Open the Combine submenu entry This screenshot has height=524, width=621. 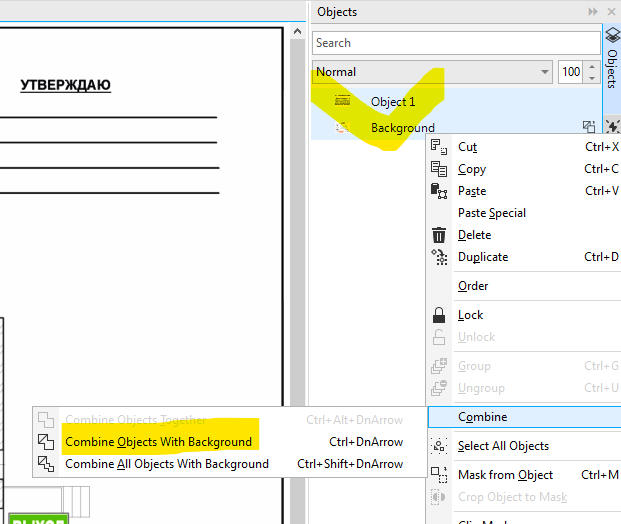coord(525,417)
